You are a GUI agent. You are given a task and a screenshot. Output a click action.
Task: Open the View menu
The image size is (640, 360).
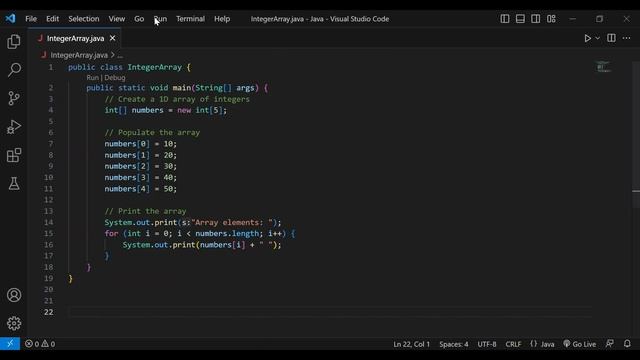(117, 19)
